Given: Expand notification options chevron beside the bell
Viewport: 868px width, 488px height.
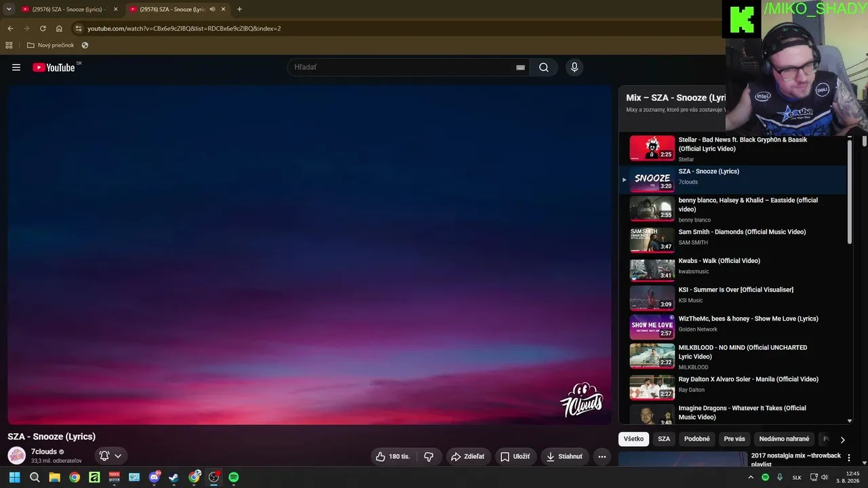Looking at the screenshot, I should coord(118,456).
